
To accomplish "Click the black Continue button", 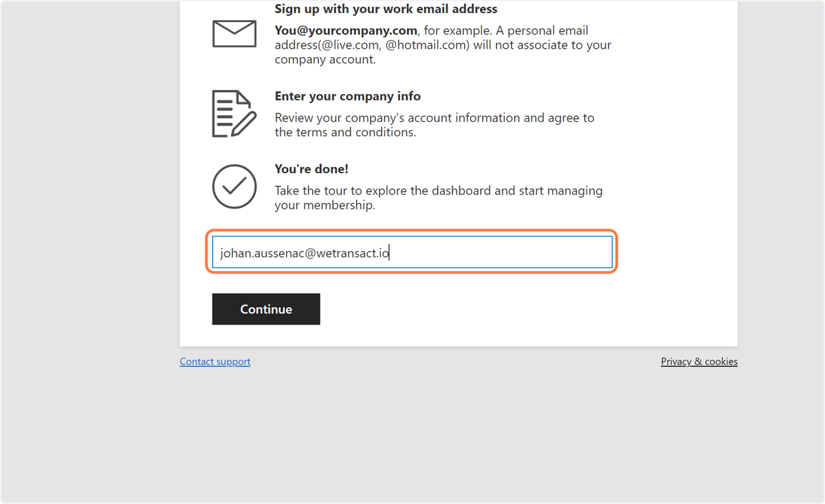I will coord(266,309).
